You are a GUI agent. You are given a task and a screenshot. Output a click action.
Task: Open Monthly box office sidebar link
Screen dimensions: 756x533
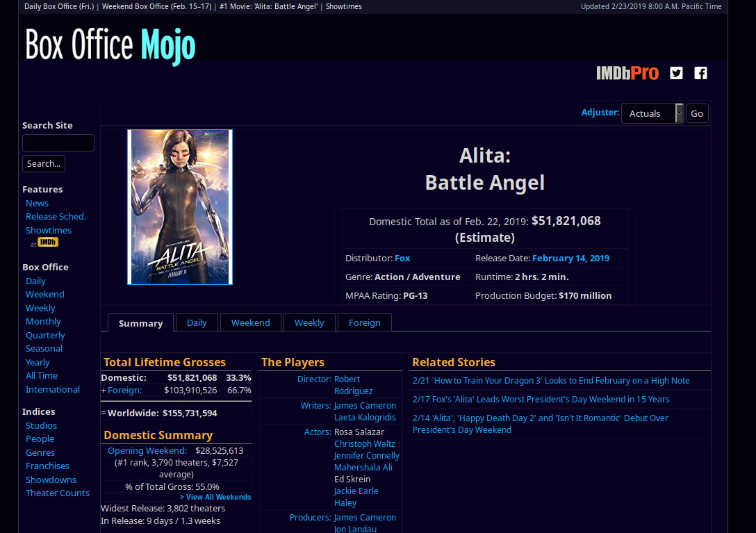click(43, 321)
